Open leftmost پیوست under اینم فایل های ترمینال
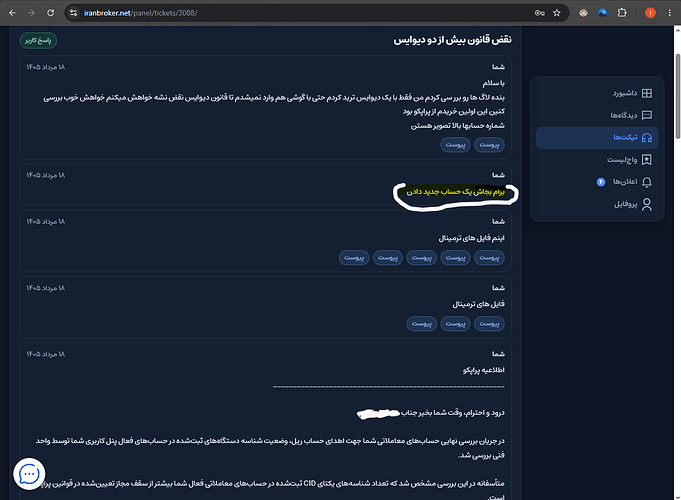This screenshot has width=681, height=500. tap(354, 258)
